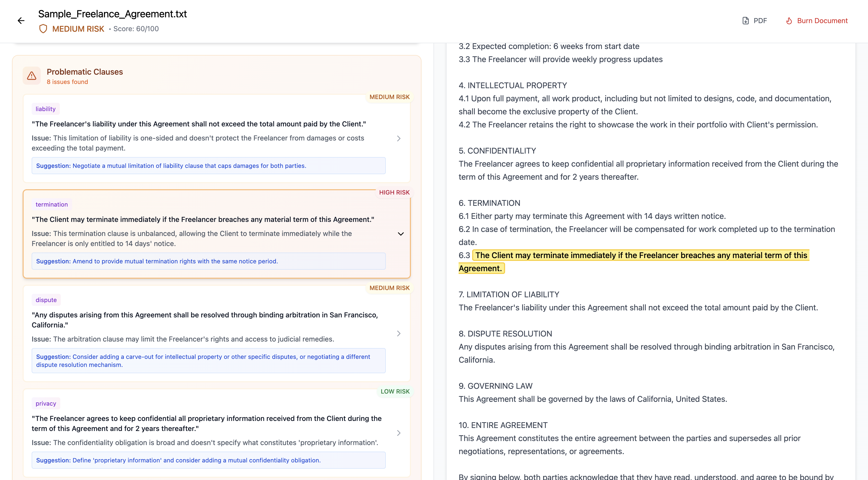Screen dimensions: 868x480
Task: Select the termination category tag
Action: [x=51, y=204]
